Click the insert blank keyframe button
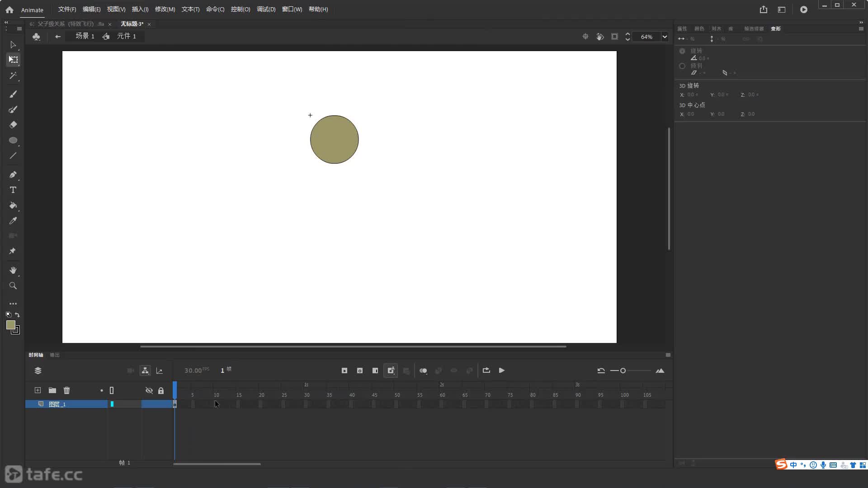This screenshot has width=868, height=488. click(360, 371)
